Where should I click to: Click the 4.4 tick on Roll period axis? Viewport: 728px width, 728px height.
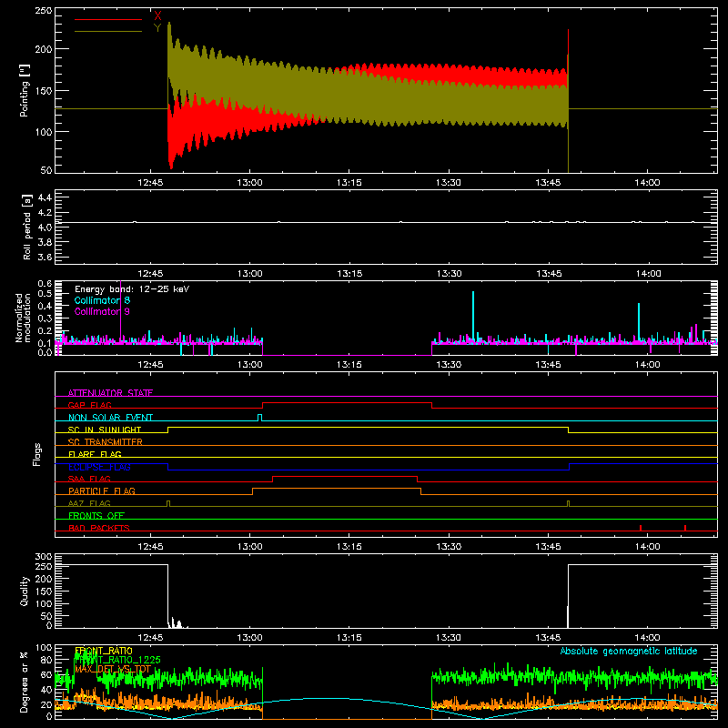point(45,197)
